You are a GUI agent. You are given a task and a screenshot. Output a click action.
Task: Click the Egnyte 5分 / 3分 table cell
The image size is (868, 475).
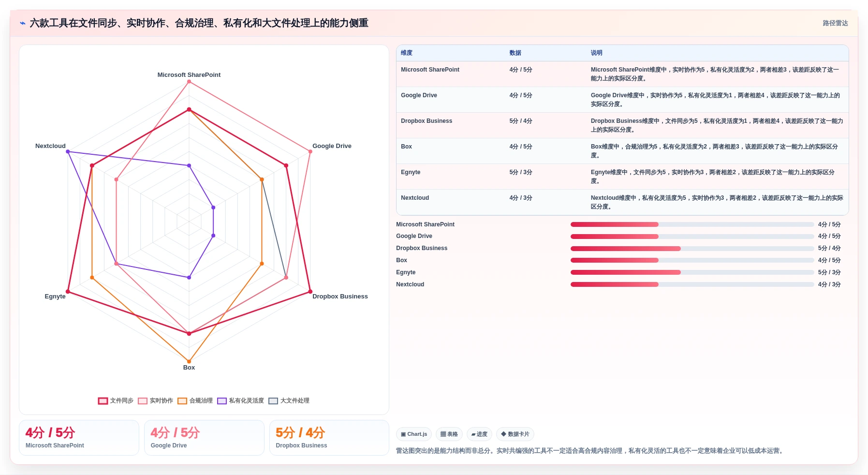[521, 172]
